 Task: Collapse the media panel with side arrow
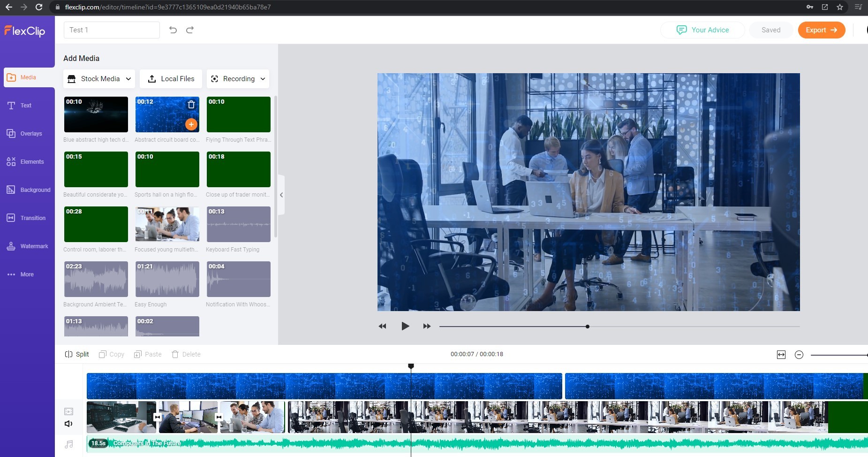281,195
